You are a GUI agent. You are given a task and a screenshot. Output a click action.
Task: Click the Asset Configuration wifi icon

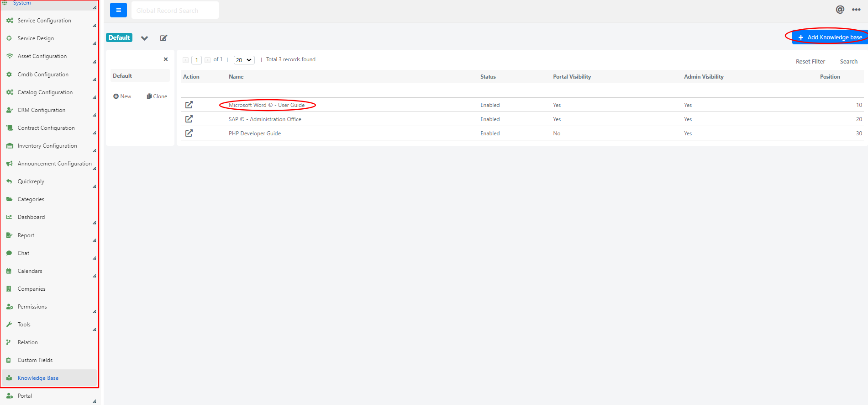(x=10, y=56)
